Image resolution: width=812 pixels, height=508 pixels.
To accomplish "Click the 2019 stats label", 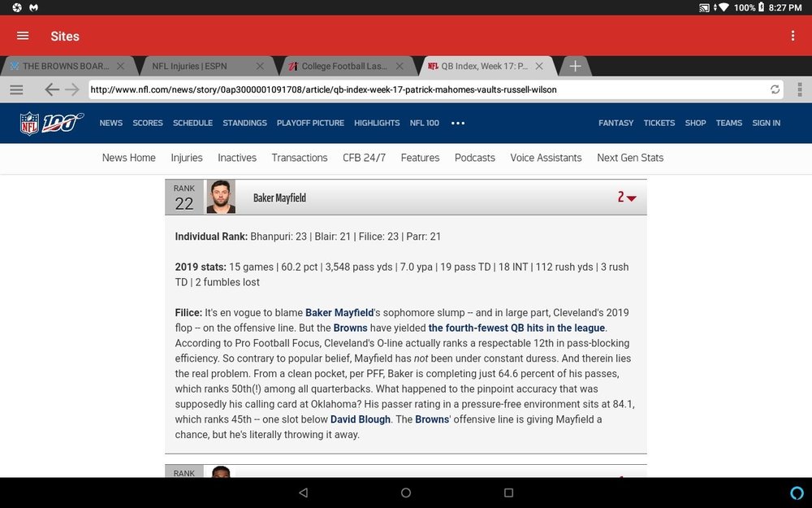I will pos(201,267).
